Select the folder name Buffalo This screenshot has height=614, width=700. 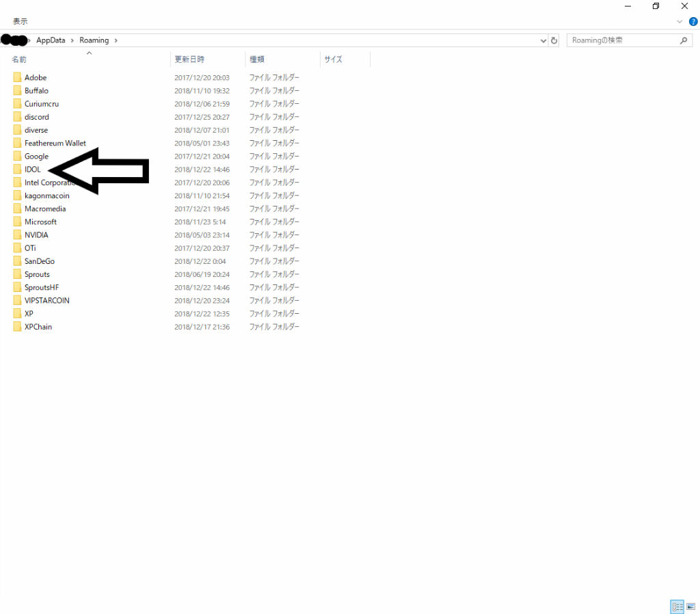[36, 91]
